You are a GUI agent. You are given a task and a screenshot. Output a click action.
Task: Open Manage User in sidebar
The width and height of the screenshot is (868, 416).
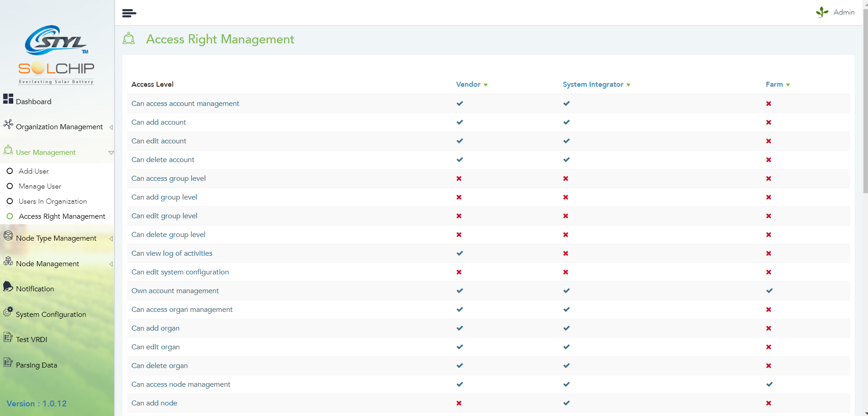40,186
